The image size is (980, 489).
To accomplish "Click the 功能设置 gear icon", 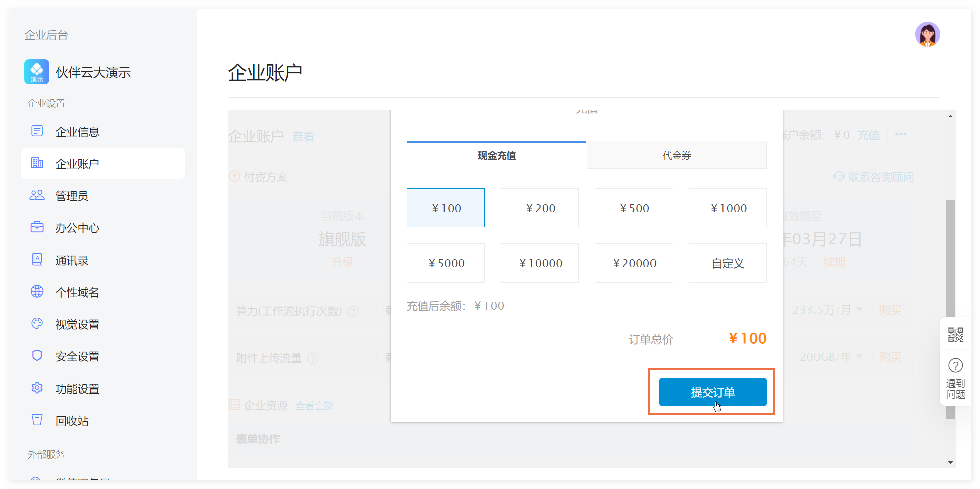I will click(x=37, y=388).
